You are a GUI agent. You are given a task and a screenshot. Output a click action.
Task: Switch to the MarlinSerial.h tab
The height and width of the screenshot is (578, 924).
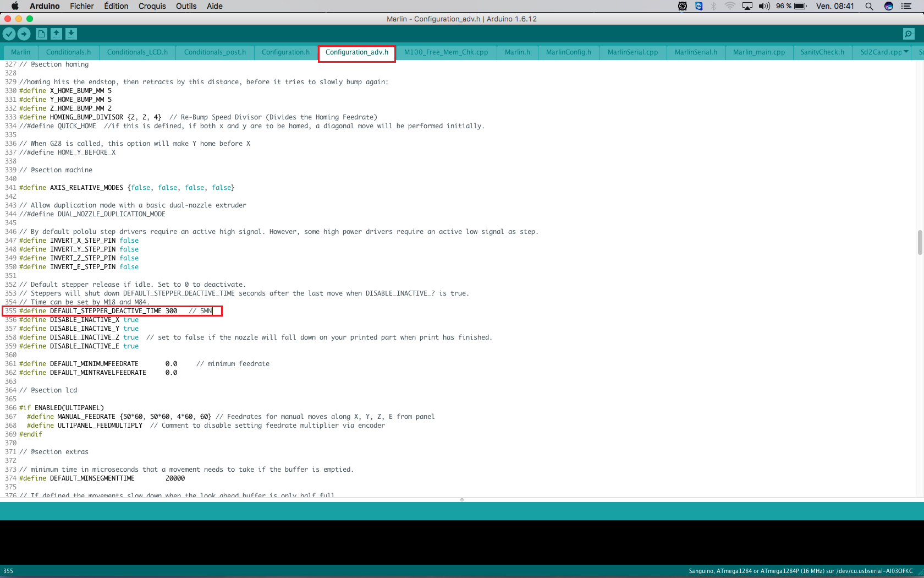(x=696, y=52)
